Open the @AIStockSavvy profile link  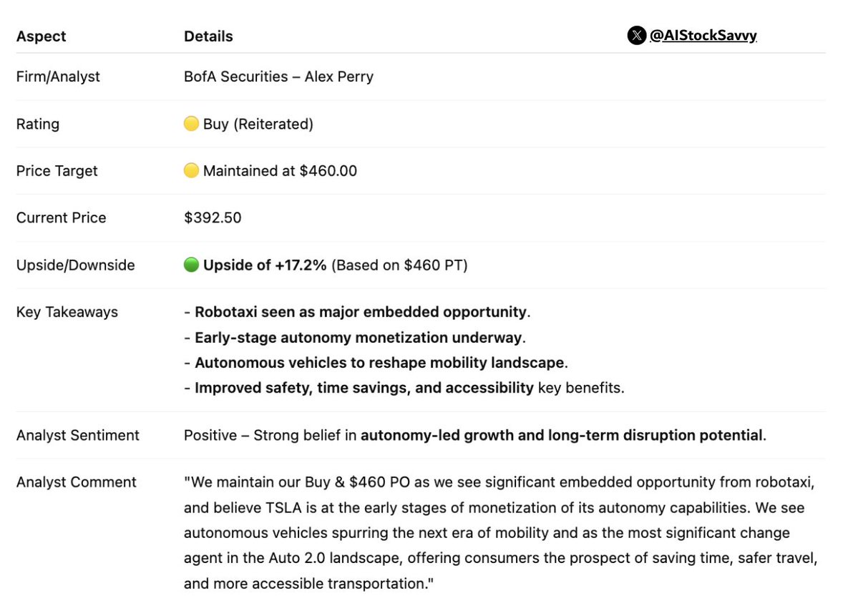(x=703, y=36)
